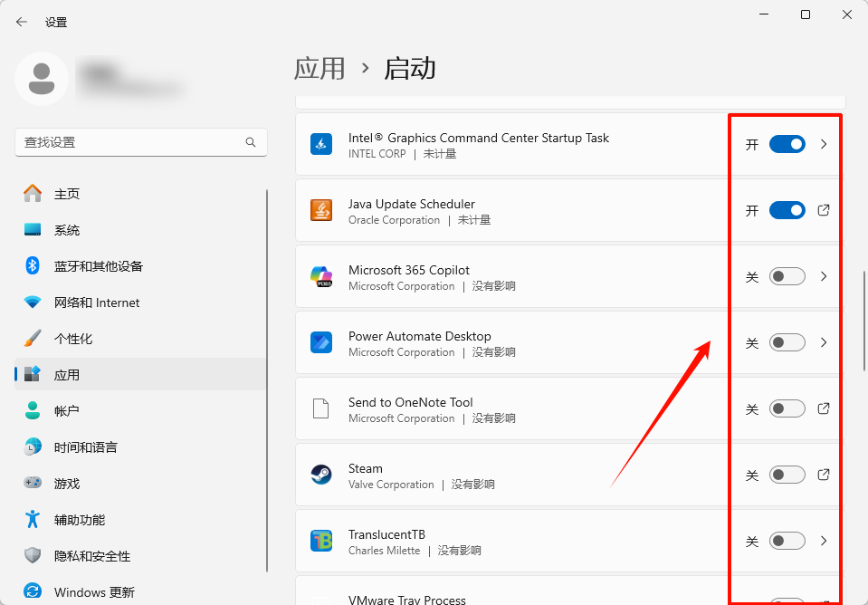Screen dimensions: 868x605
Task: Click the Java Update Scheduler app icon
Action: coord(321,210)
